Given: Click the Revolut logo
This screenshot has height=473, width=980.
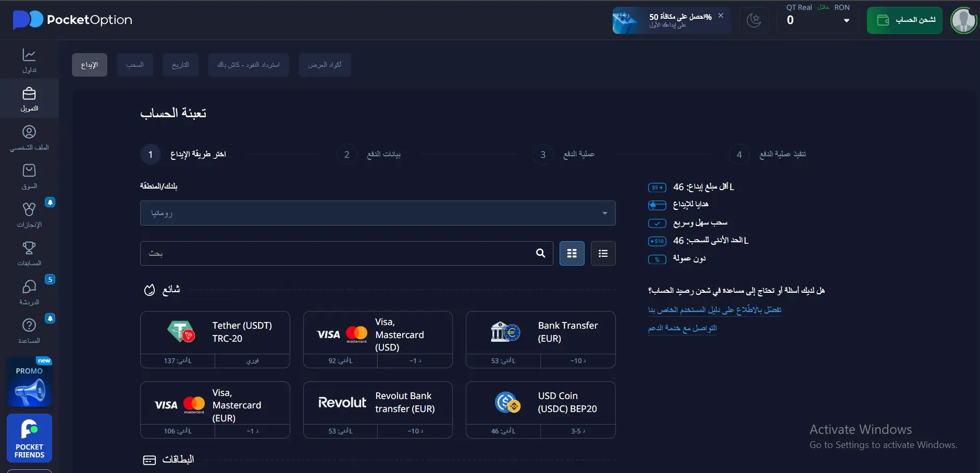Looking at the screenshot, I should click(342, 402).
